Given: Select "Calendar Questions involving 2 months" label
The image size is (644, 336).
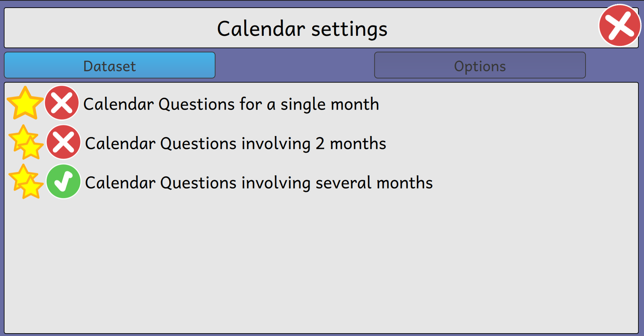Looking at the screenshot, I should pyautogui.click(x=235, y=144).
